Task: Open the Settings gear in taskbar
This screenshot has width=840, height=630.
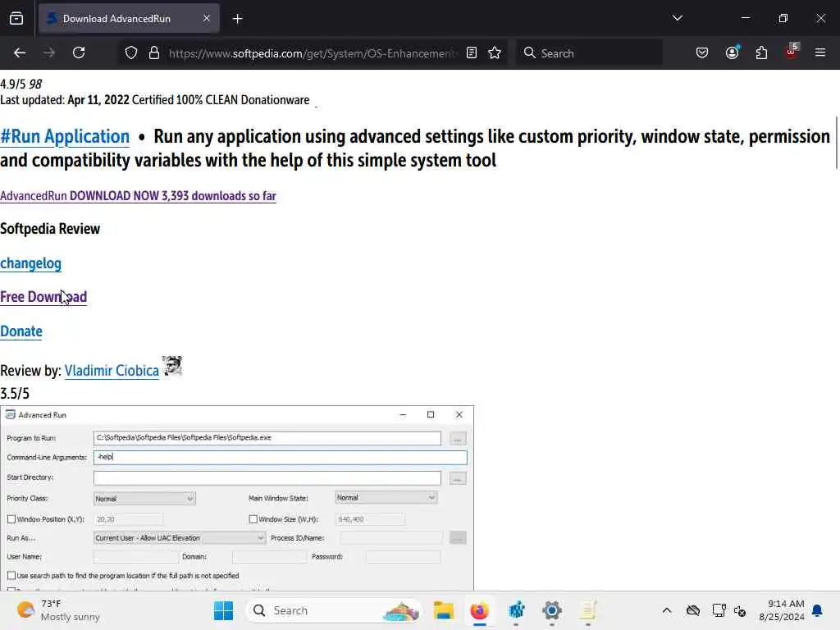Action: click(552, 610)
